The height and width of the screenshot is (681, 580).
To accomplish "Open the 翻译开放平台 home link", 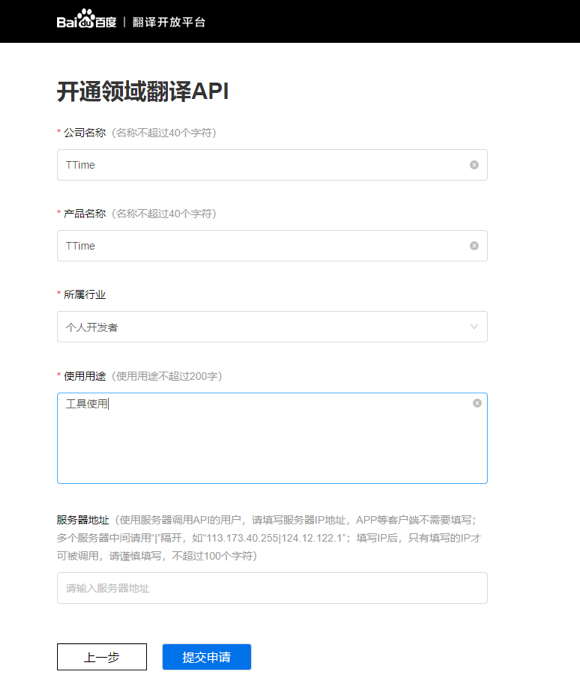I will point(169,22).
